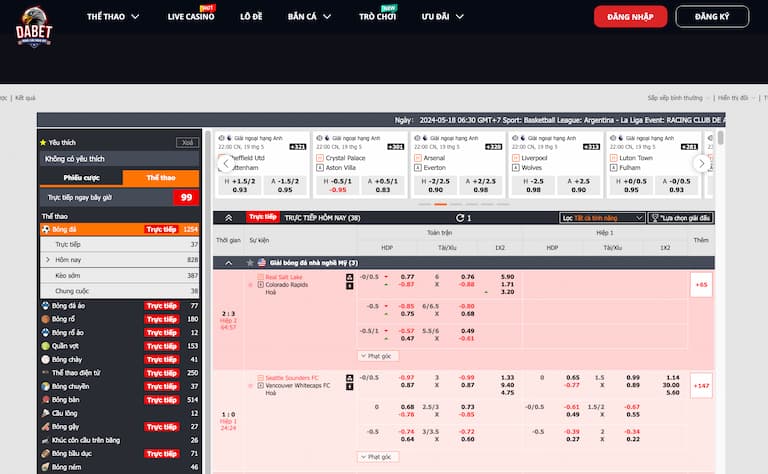The height and width of the screenshot is (474, 768).
Task: Click the basketball icon beside Bóng rổ
Action: click(x=45, y=319)
